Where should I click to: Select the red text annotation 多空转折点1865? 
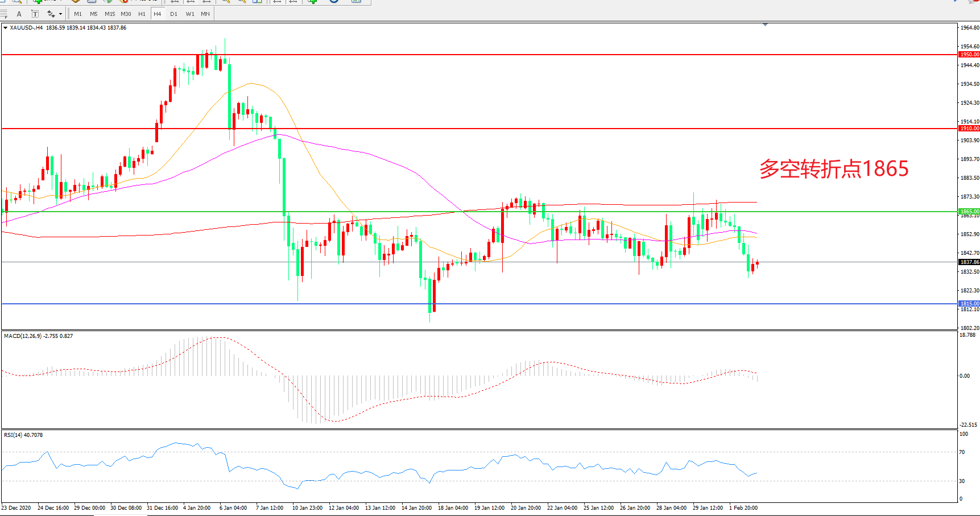834,169
